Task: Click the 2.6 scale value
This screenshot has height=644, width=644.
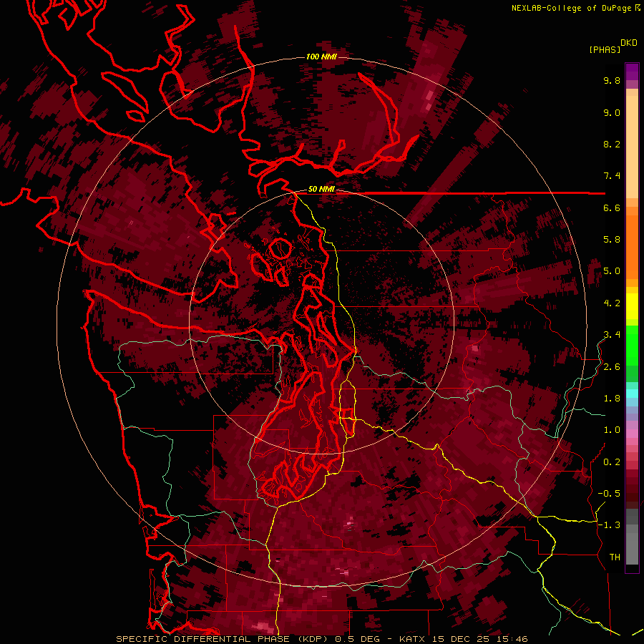Action: coord(612,367)
